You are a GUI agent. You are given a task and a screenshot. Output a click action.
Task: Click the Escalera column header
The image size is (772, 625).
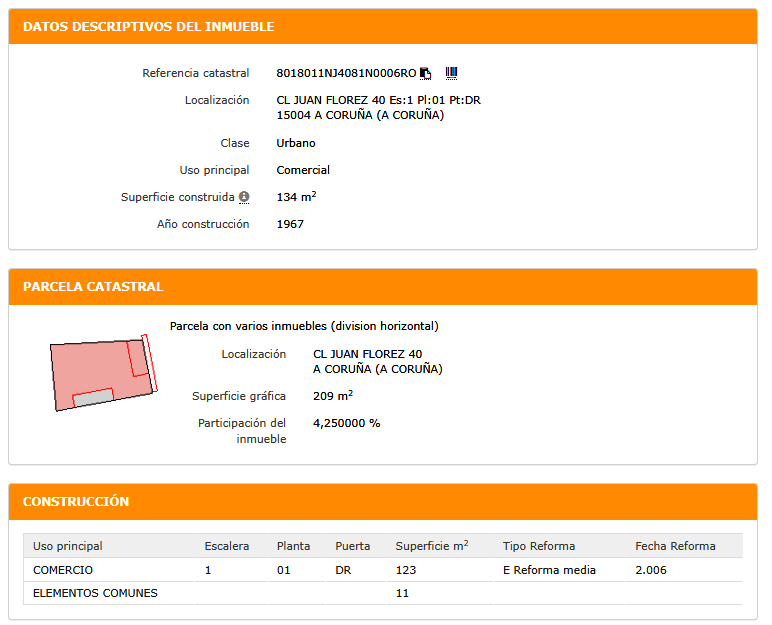226,546
